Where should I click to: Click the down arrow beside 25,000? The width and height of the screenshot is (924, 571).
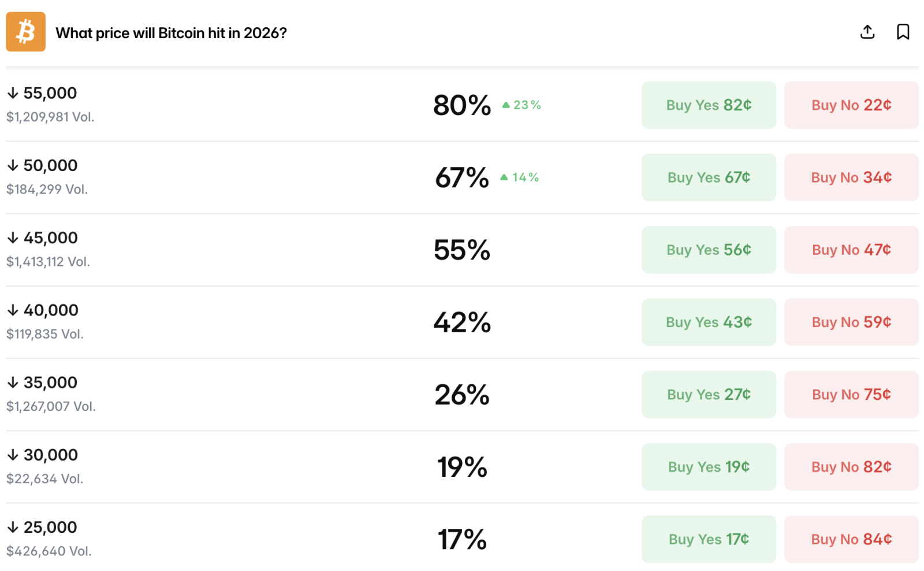(13, 527)
